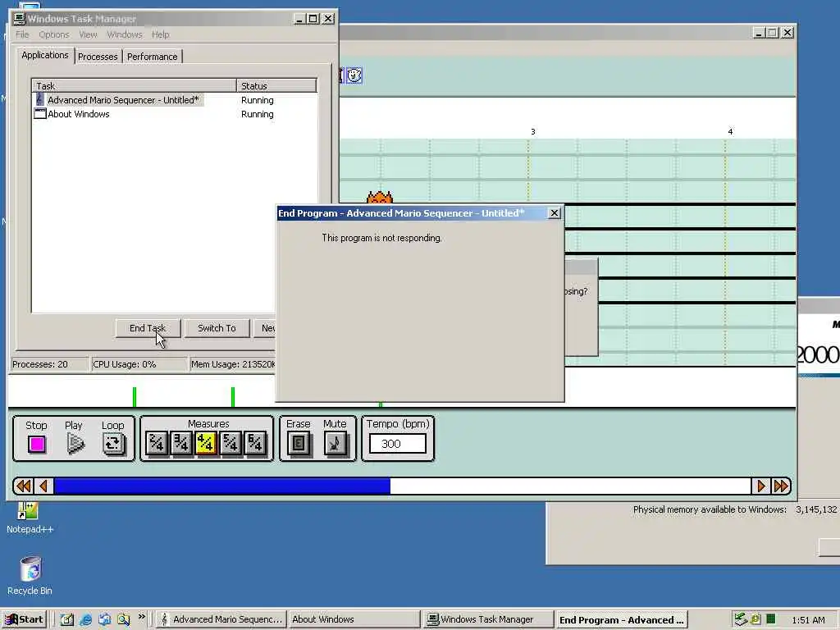Select the 5/4 measure icon

point(231,443)
